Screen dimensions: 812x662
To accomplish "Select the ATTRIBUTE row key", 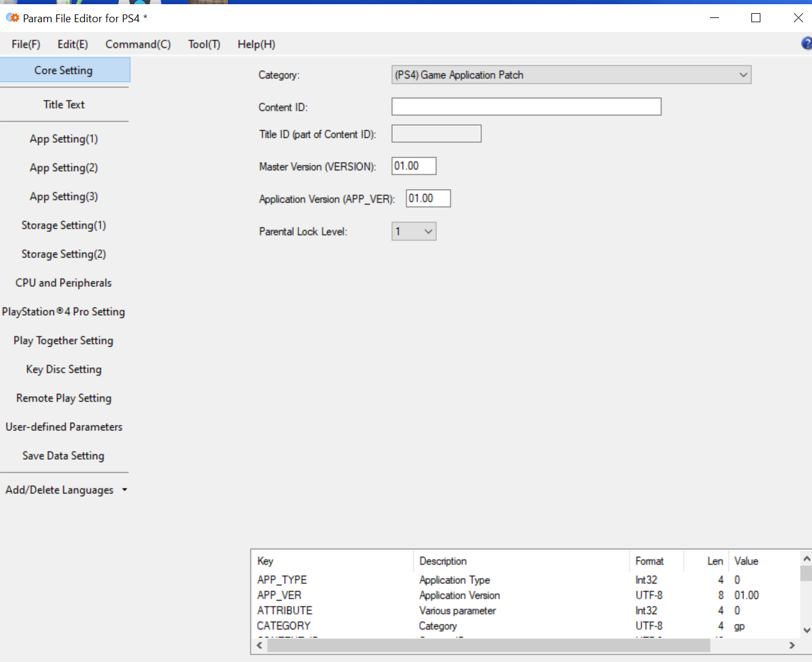I will pyautogui.click(x=284, y=610).
